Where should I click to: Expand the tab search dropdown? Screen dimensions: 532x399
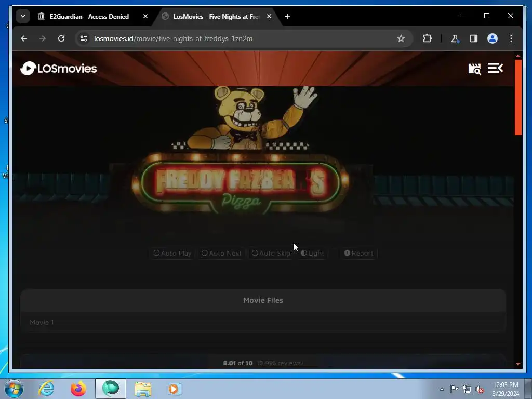[23, 16]
